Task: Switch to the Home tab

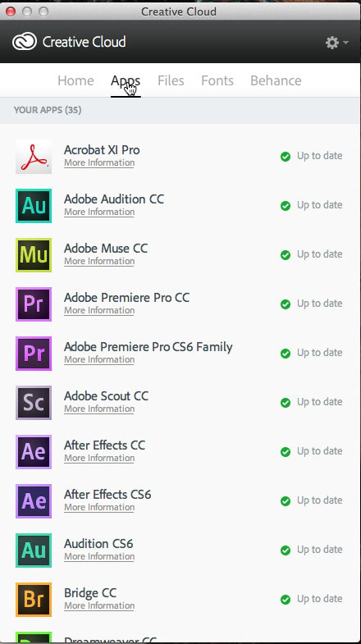Action: (75, 80)
